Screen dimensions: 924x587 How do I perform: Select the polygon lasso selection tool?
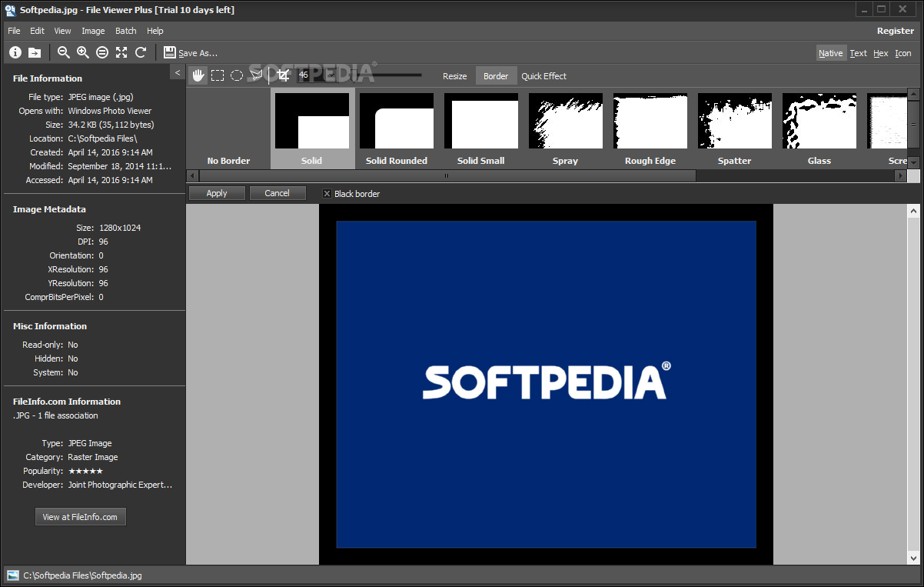point(256,75)
